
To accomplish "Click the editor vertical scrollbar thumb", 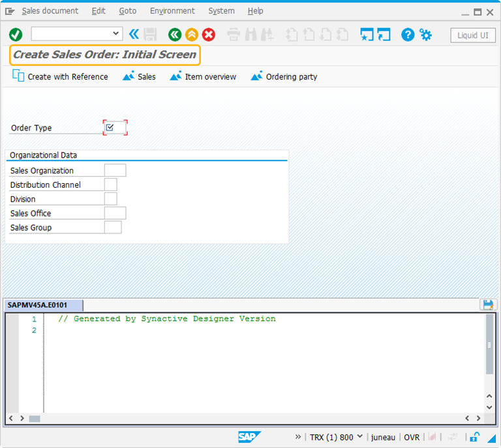I will coord(489,344).
